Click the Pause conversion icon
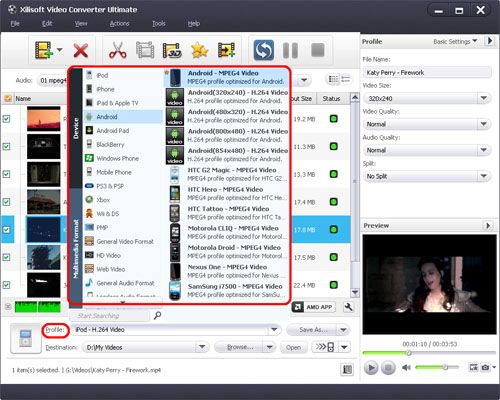The image size is (500, 400). [x=290, y=50]
